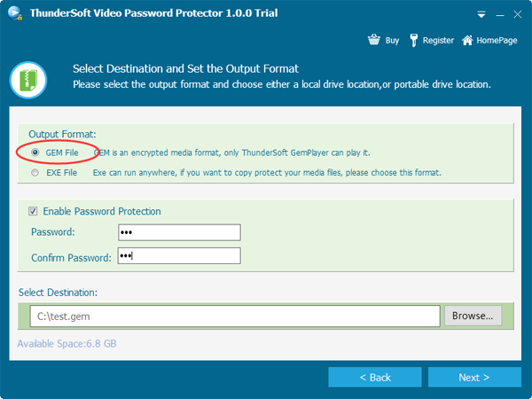The height and width of the screenshot is (399, 532).
Task: Click the destination path text box
Action: tap(234, 316)
